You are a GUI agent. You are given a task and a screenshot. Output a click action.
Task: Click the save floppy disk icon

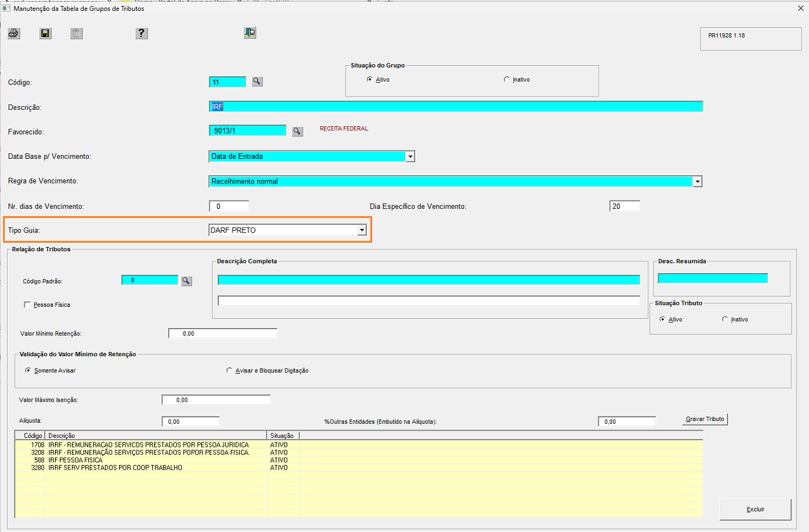(x=45, y=33)
